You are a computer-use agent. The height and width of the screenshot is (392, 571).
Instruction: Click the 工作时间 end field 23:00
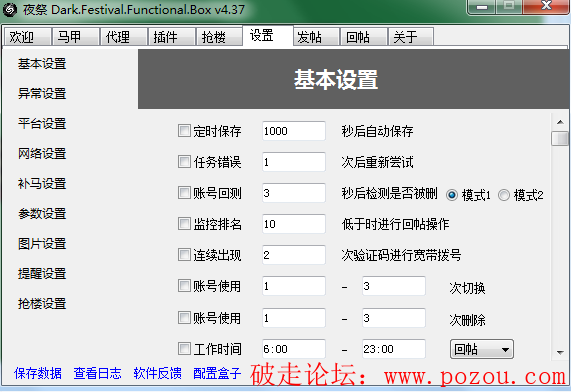pyautogui.click(x=394, y=349)
